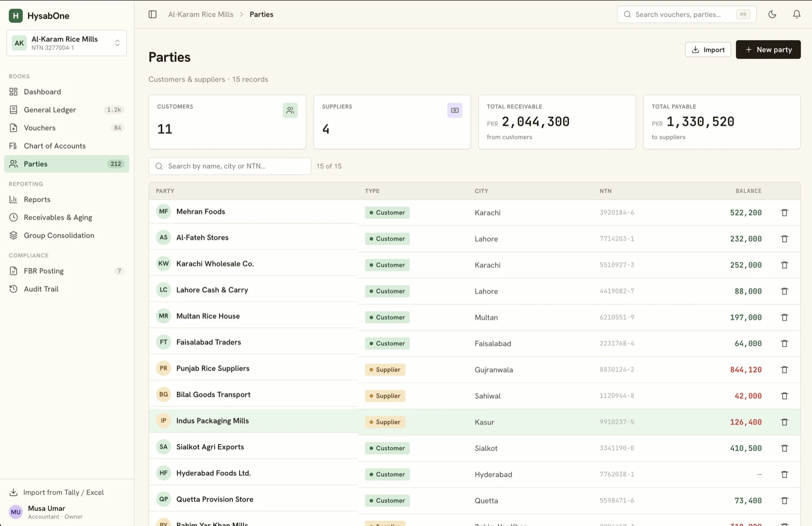Screen dimensions: 812x526
Task: Delete Al-Fateh Stores with trash icon
Action: pos(784,239)
